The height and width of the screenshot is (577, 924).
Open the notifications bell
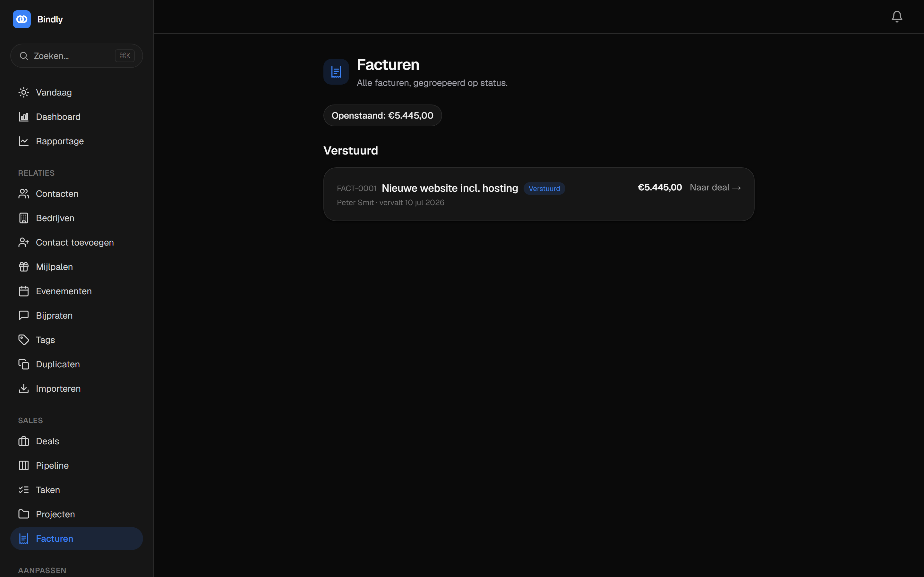896,16
